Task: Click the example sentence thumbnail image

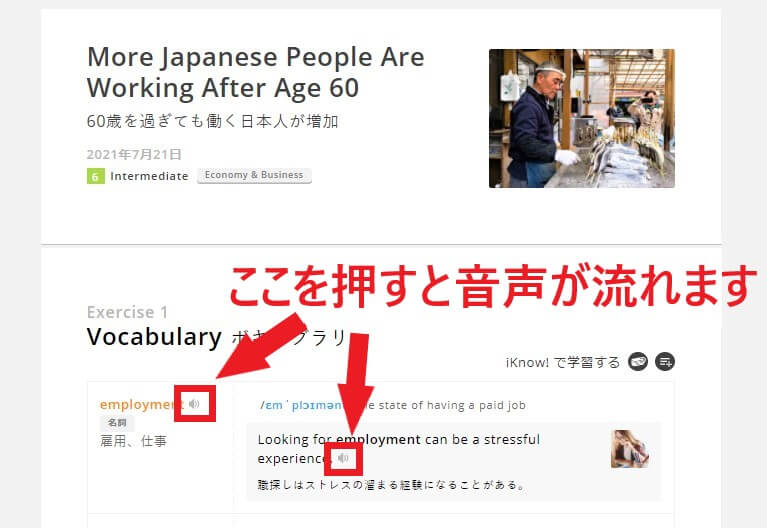Action: point(630,449)
